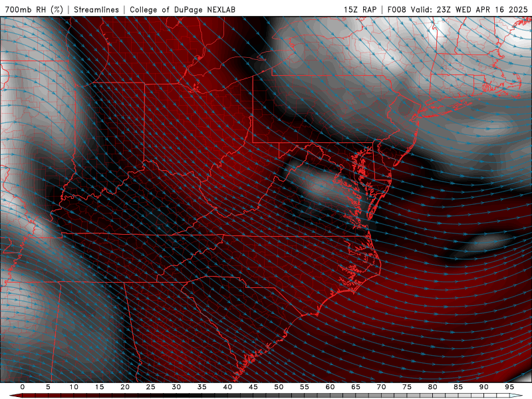Select the '5' value on the color scale
This screenshot has width=532, height=399.
[48, 387]
